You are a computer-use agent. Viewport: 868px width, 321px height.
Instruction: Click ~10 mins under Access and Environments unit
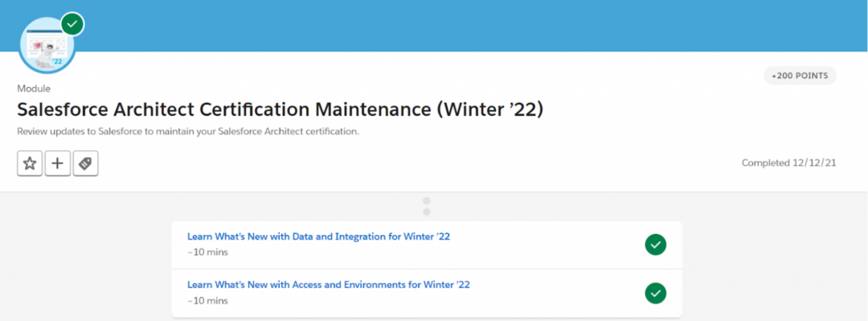(x=207, y=301)
